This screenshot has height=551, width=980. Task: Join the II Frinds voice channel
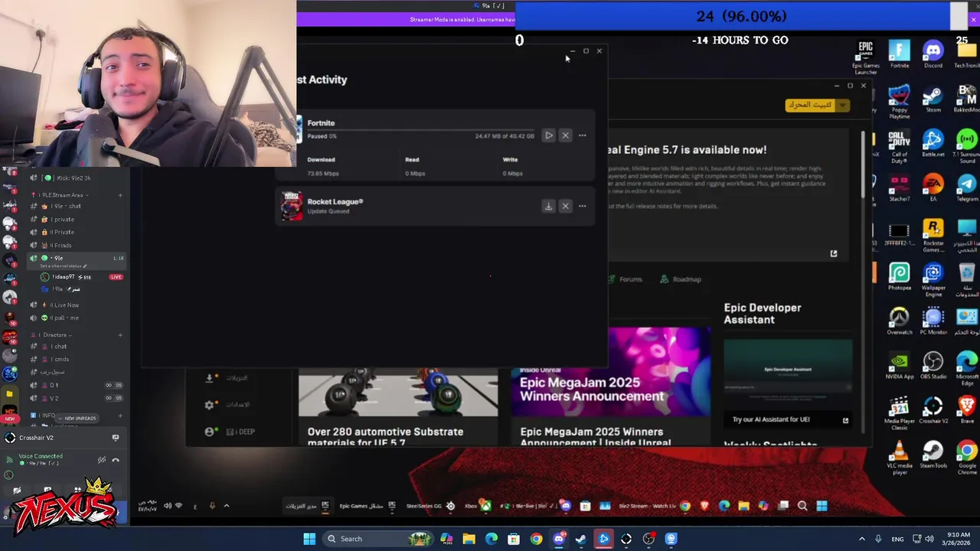pyautogui.click(x=61, y=245)
